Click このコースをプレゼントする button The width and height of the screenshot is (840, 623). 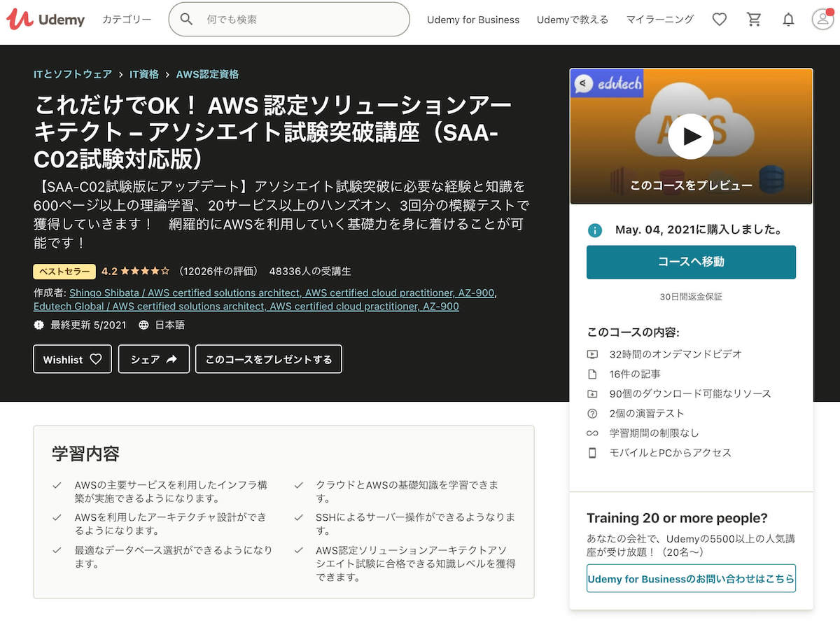pyautogui.click(x=269, y=359)
